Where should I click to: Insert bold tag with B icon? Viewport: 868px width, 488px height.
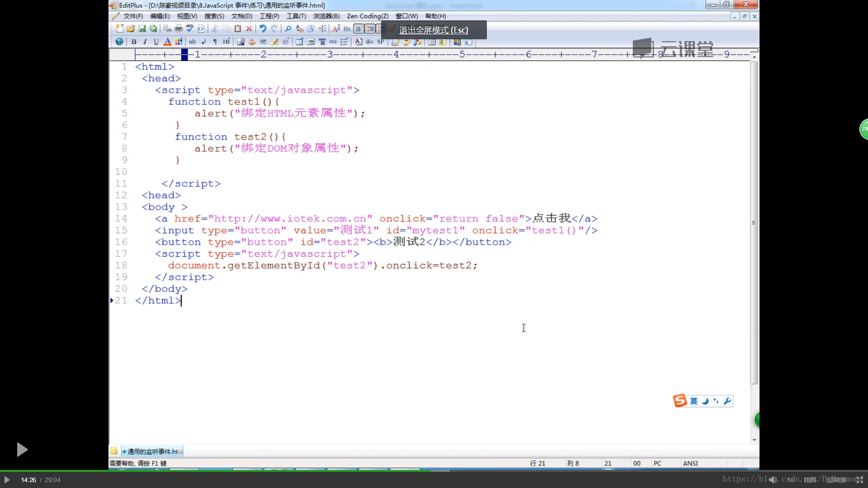click(x=134, y=42)
